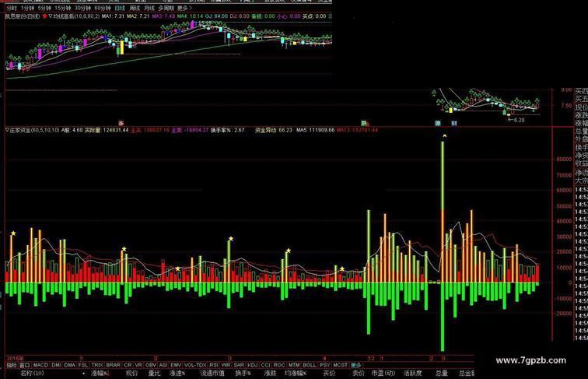Click the 名称(10) column header

point(32,374)
